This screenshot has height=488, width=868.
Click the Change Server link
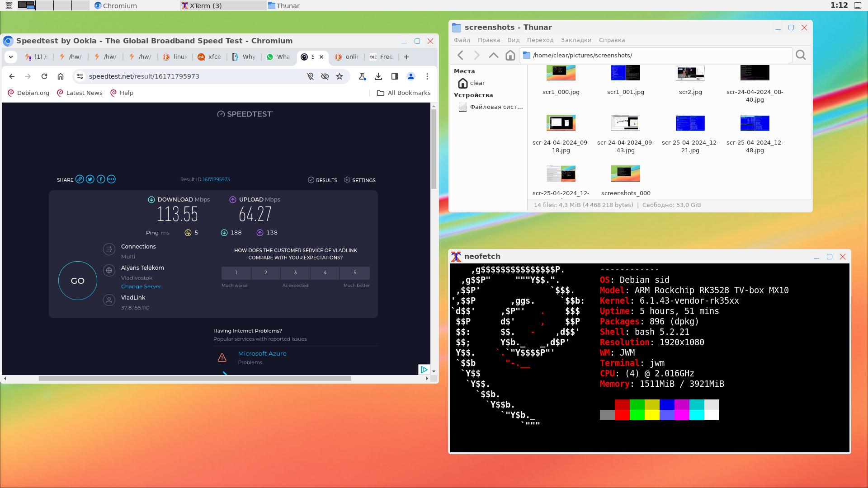141,286
